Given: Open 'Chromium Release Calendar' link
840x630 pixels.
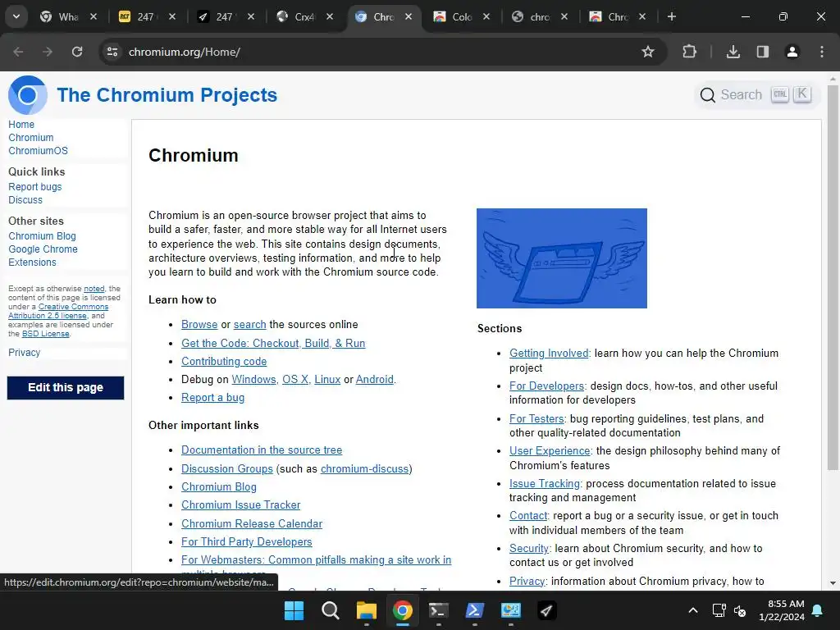Looking at the screenshot, I should [x=252, y=524].
